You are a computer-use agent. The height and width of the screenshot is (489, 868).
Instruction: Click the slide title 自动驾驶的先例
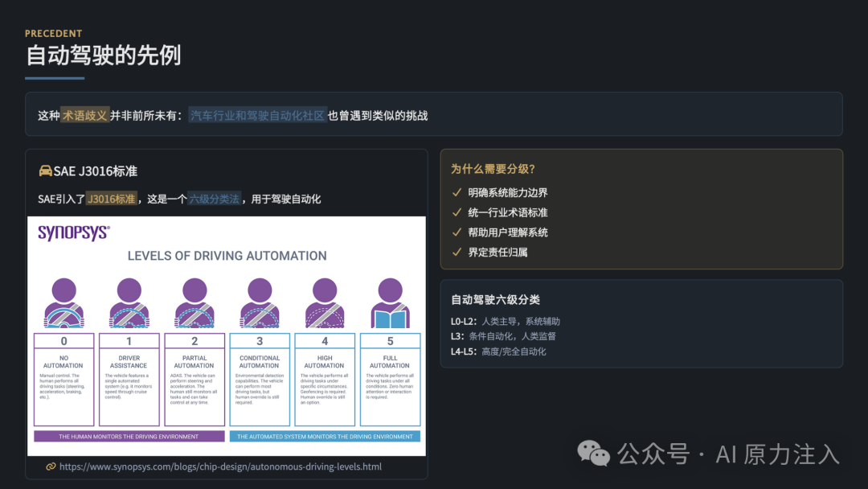click(104, 55)
